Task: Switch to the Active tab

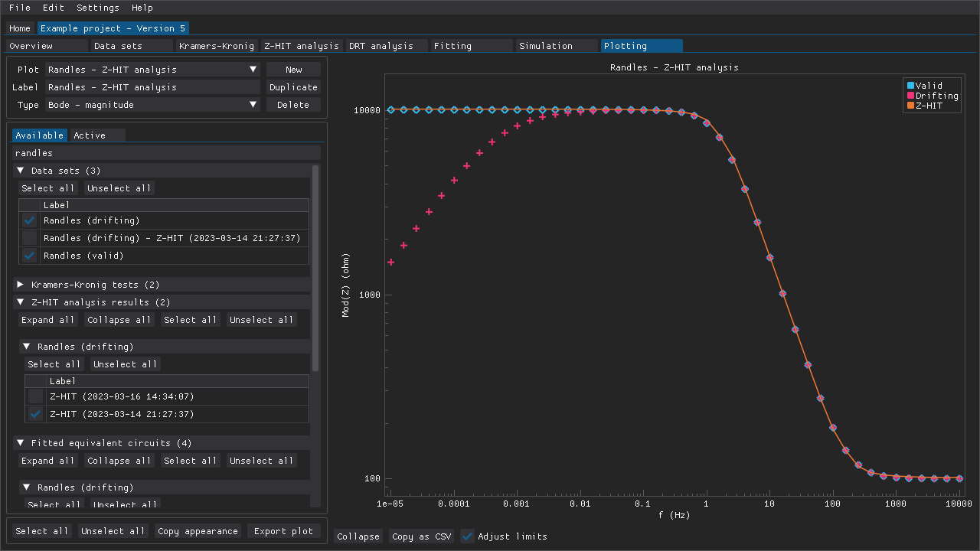Action: (97, 135)
